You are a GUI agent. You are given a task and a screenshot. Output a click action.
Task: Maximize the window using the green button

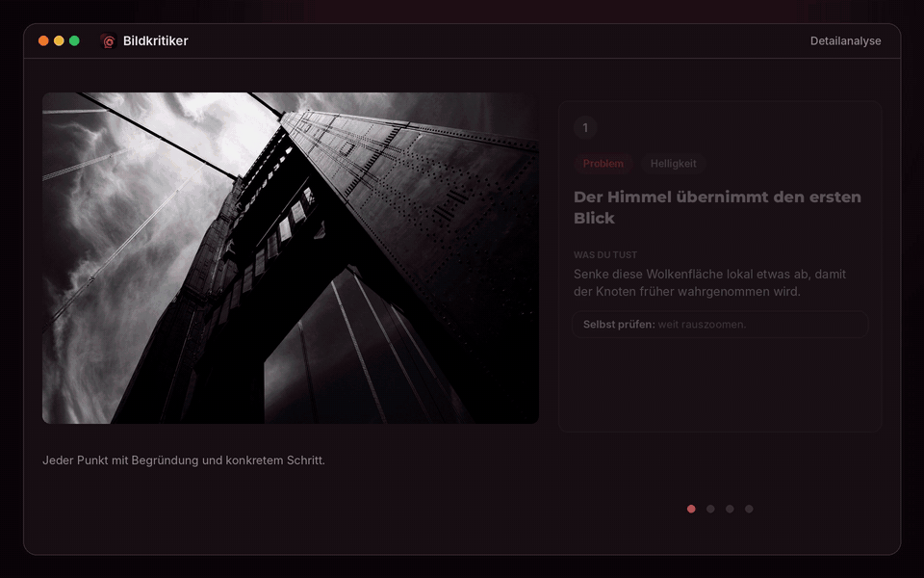pos(74,40)
